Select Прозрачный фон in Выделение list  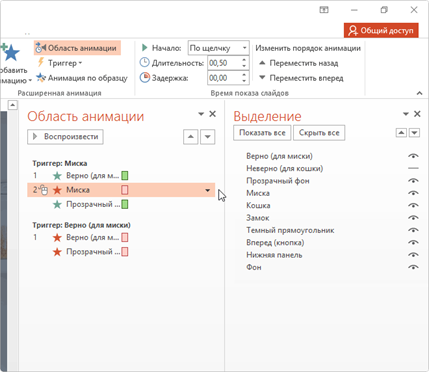pyautogui.click(x=278, y=181)
